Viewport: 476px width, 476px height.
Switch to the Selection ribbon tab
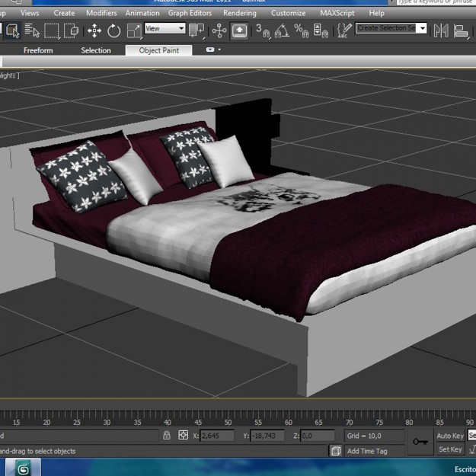(x=96, y=50)
